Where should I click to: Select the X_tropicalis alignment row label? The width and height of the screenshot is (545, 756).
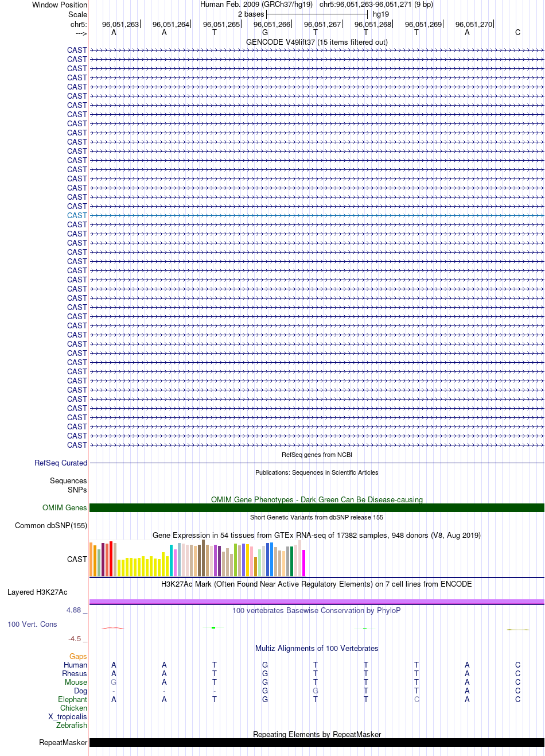click(68, 716)
